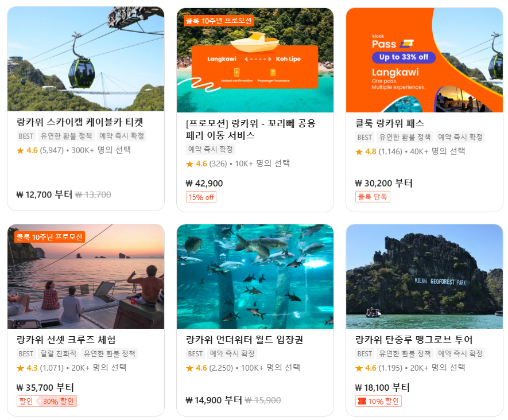Click the cable car thumbnail image

(x=86, y=59)
